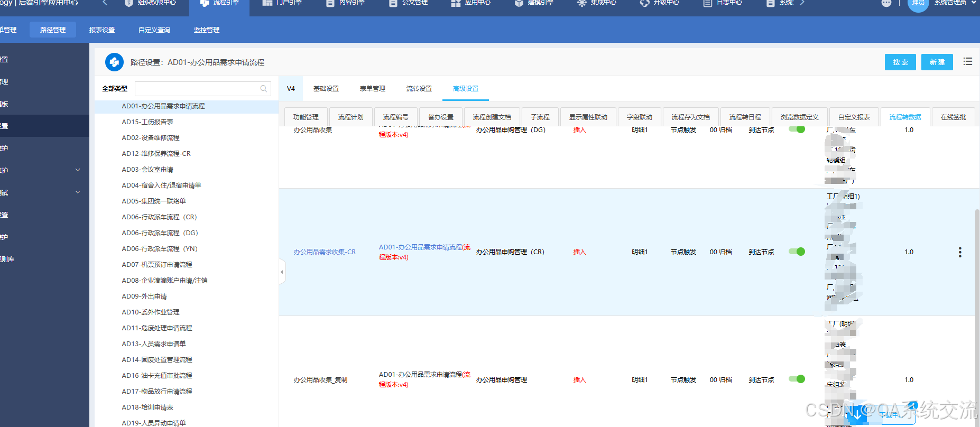Open the 在线签批 sub-tab
Viewport: 980px width, 427px height.
pos(954,117)
